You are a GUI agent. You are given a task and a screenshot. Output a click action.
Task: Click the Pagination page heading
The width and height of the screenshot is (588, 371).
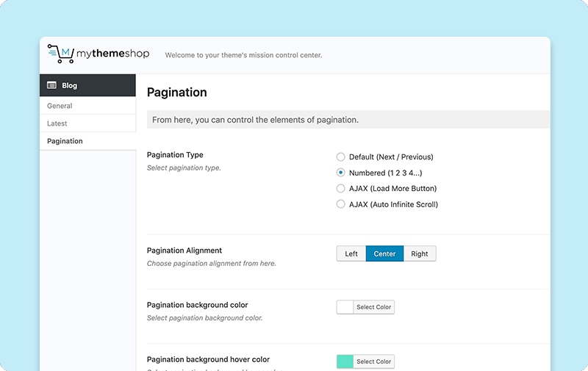[176, 92]
